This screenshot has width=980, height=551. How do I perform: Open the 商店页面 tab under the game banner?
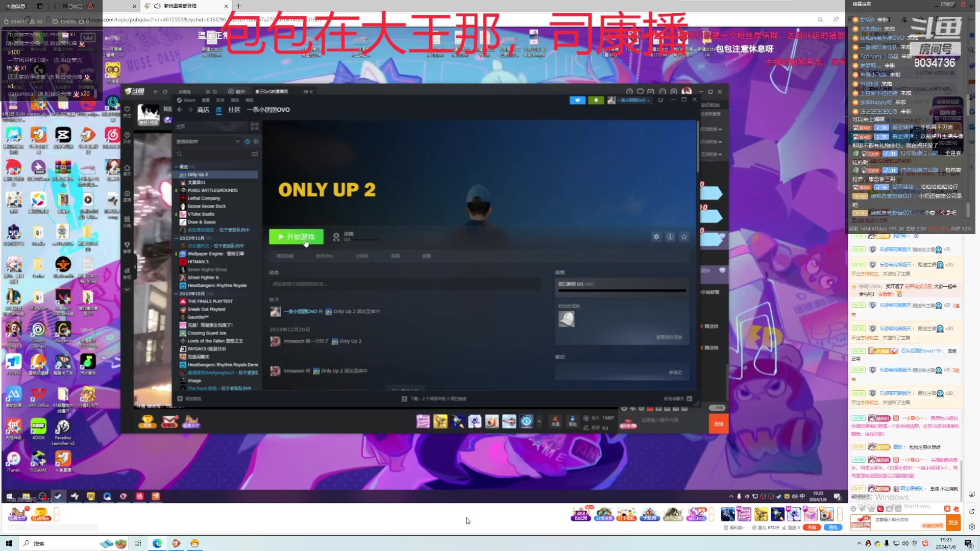point(285,256)
